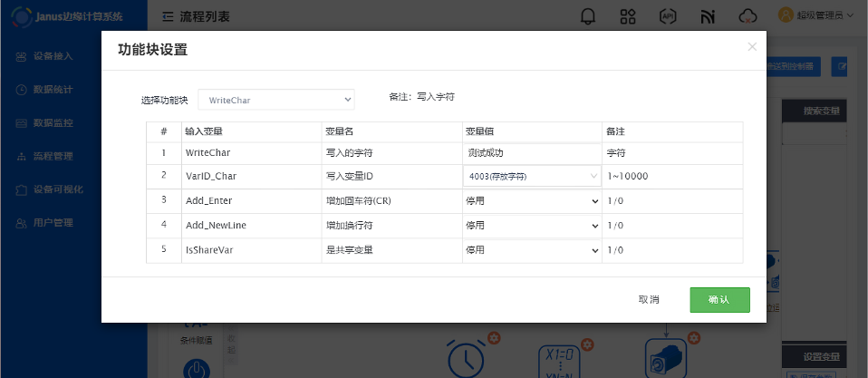The width and height of the screenshot is (868, 378).
Task: Click the 是共享变量 cell
Action: click(x=392, y=250)
